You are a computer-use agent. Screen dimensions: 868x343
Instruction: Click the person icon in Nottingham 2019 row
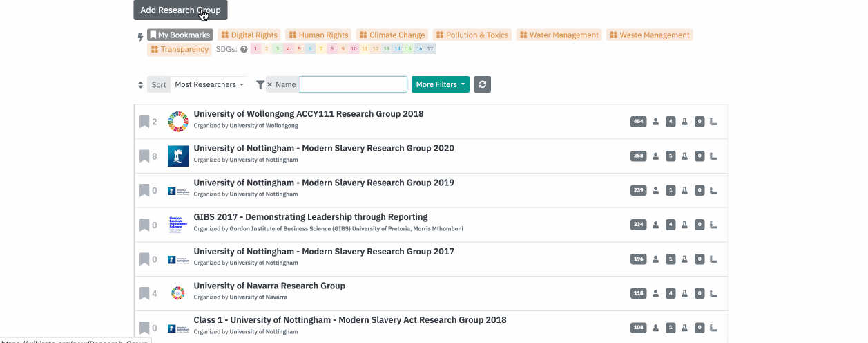tap(656, 190)
